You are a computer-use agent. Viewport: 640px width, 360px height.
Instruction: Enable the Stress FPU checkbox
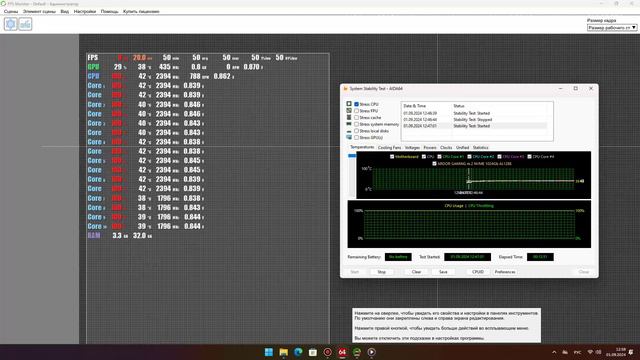[356, 111]
